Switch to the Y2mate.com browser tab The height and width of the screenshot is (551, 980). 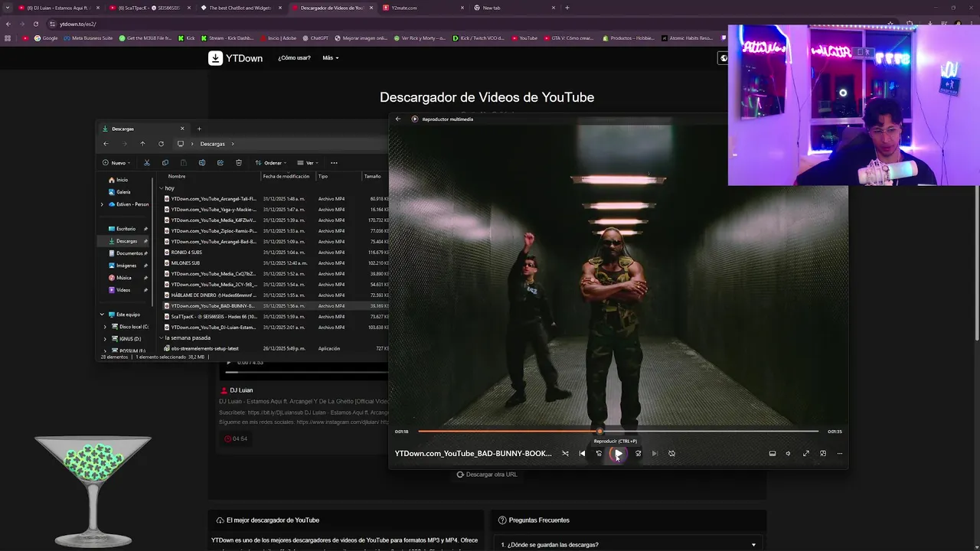tap(423, 8)
